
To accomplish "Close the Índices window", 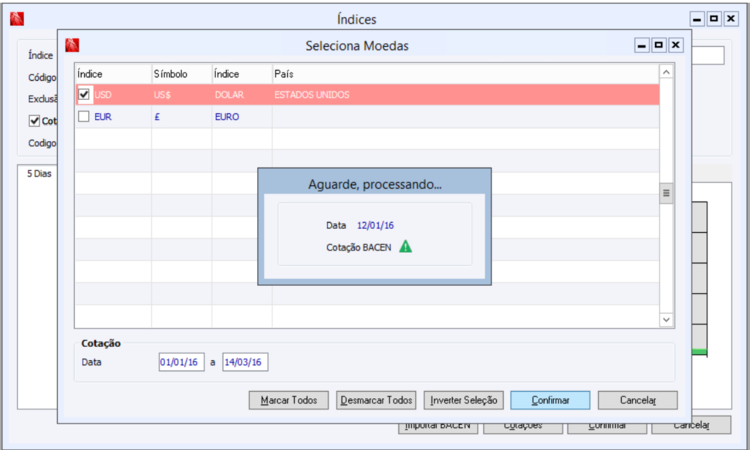I will click(731, 19).
